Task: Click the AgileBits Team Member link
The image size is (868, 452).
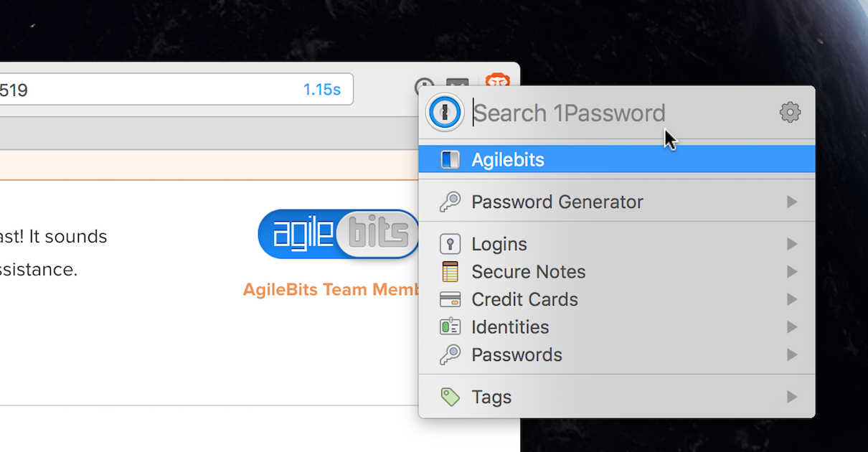Action: coord(331,290)
